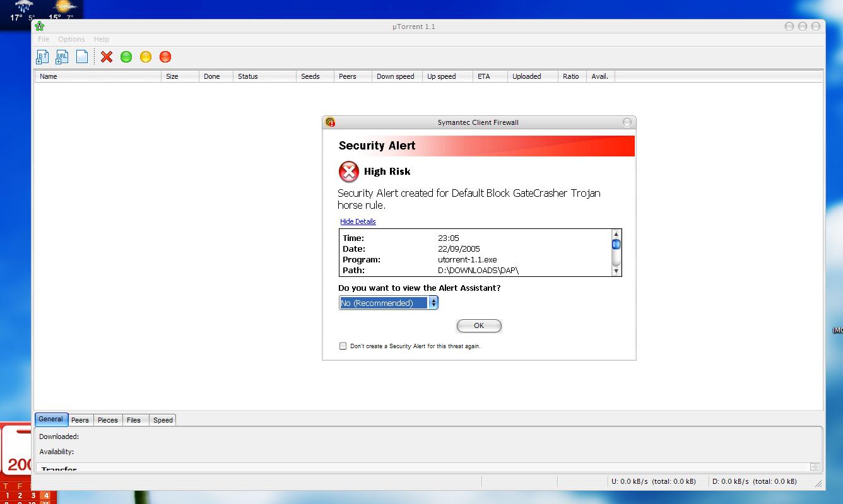Switch to the Peers tab
This screenshot has width=843, height=504.
(x=80, y=420)
